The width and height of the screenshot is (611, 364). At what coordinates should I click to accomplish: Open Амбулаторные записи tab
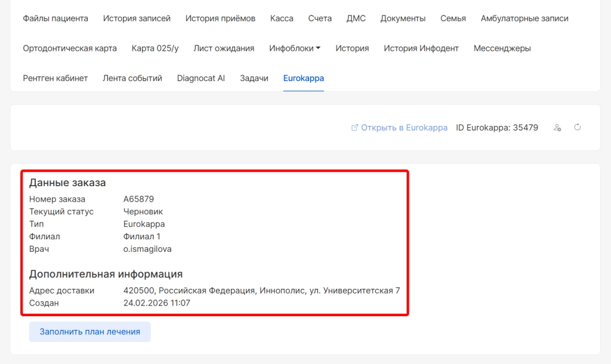(524, 18)
